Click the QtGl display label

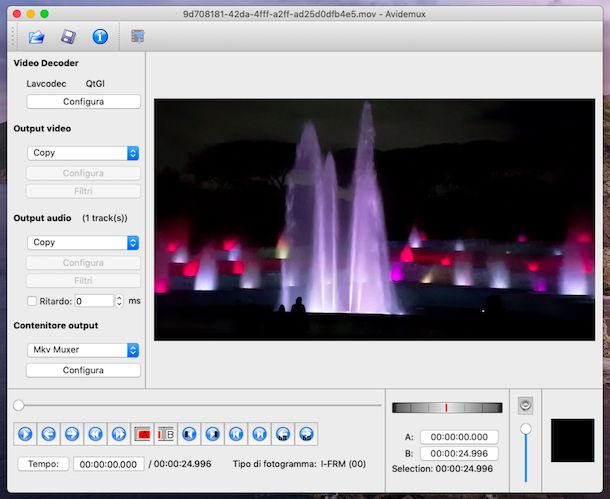click(x=95, y=84)
